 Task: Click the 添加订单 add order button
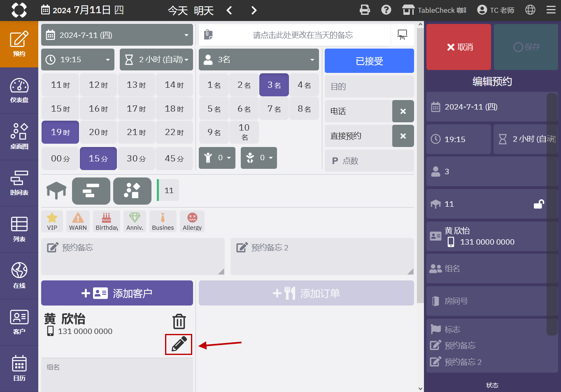click(306, 293)
